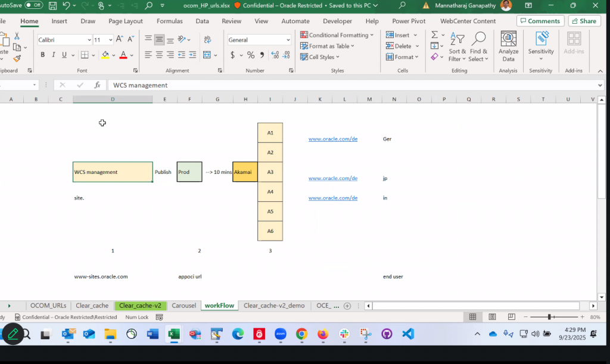610x364 pixels.
Task: Click the Save icon in title bar
Action: coord(52,5)
